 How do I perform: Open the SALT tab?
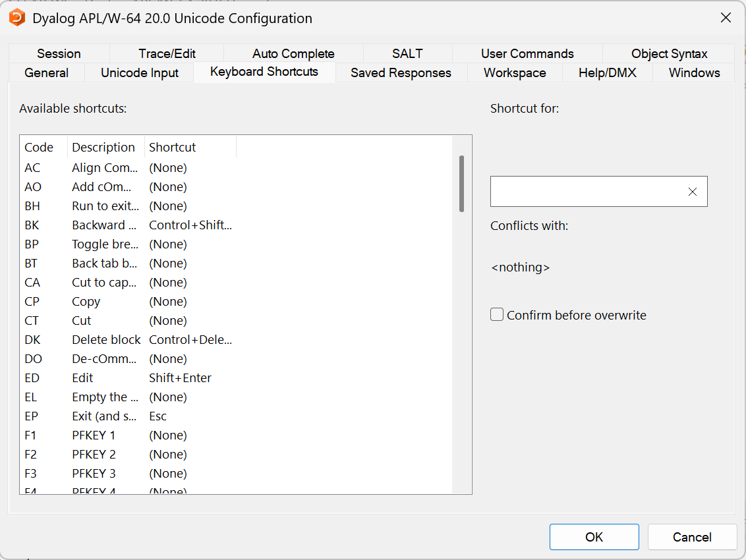tap(407, 53)
